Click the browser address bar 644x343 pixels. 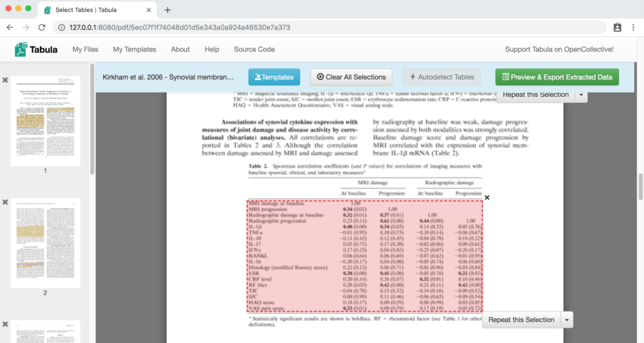329,27
